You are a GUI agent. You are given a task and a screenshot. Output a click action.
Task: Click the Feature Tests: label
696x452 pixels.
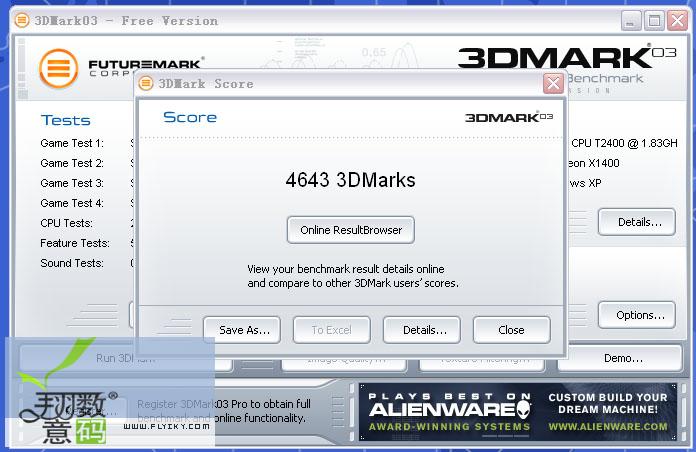pos(75,243)
